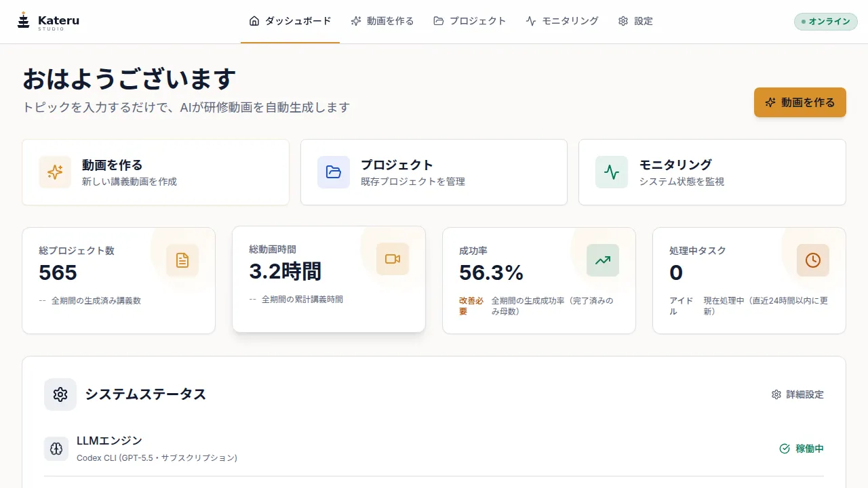Open the プロジェクト nav tab
Viewport: 868px width, 488px height.
470,21
